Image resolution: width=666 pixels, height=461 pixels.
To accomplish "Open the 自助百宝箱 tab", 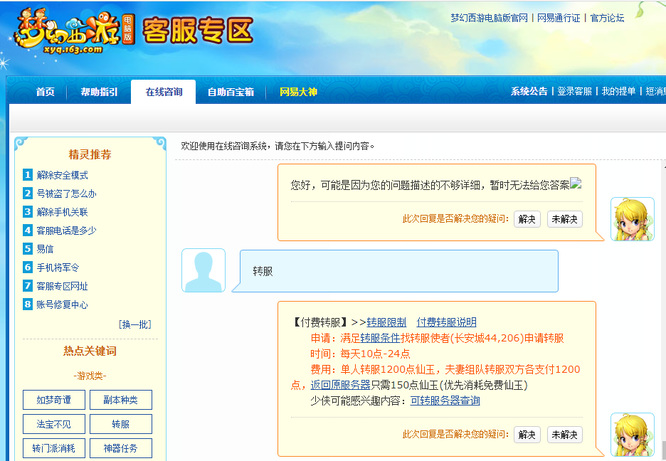I will [x=231, y=92].
